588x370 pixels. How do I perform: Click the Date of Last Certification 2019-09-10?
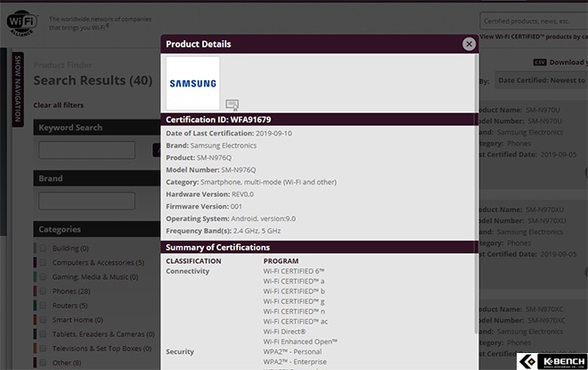[x=229, y=133]
